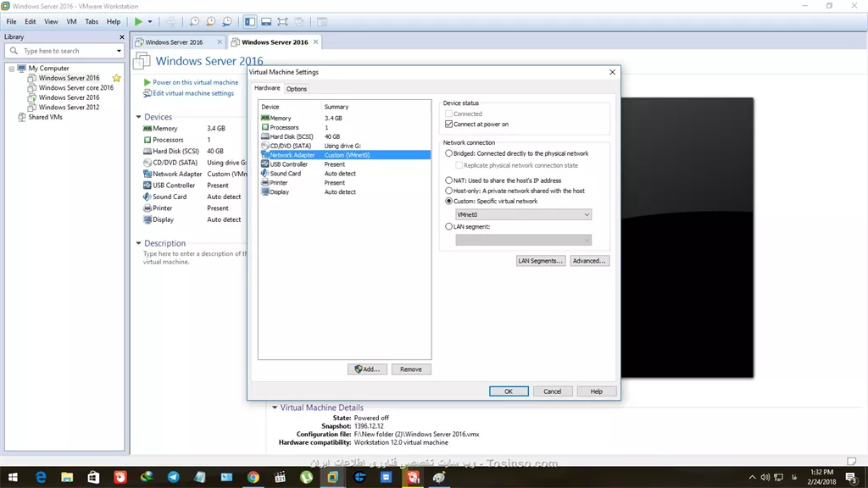Switch to the Options tab in settings dialog
The image size is (868, 488).
click(297, 88)
